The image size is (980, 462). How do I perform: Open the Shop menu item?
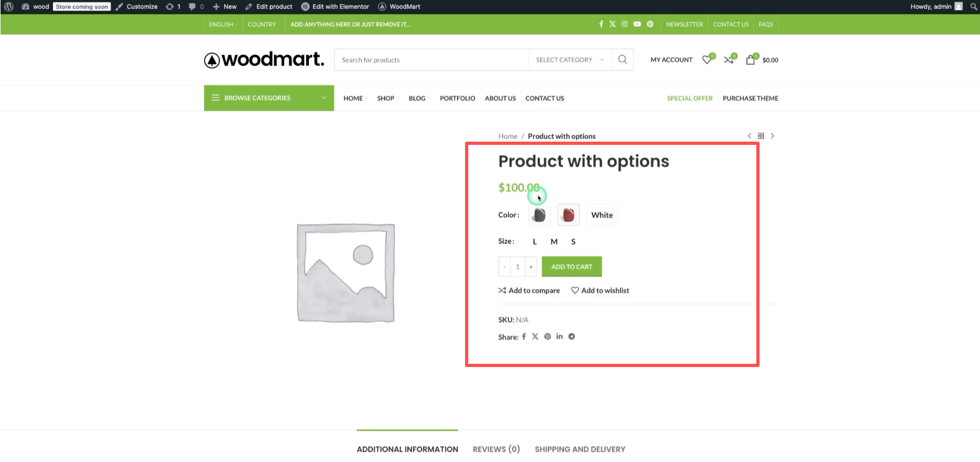pyautogui.click(x=387, y=98)
